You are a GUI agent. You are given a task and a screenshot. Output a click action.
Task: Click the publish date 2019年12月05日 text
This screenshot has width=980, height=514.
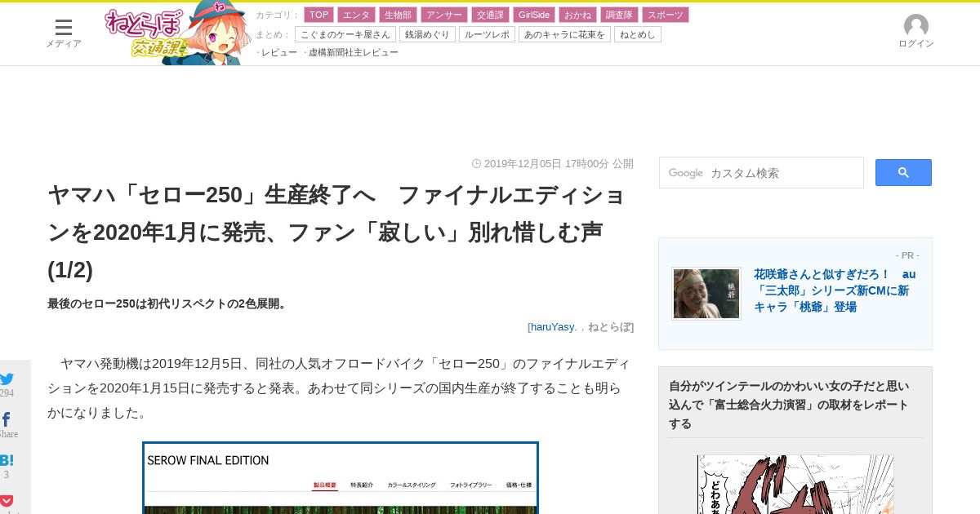(546, 164)
